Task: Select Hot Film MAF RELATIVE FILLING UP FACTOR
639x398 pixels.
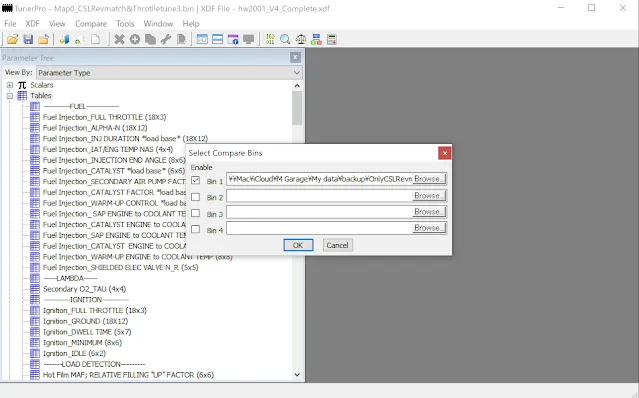Action: [128, 375]
